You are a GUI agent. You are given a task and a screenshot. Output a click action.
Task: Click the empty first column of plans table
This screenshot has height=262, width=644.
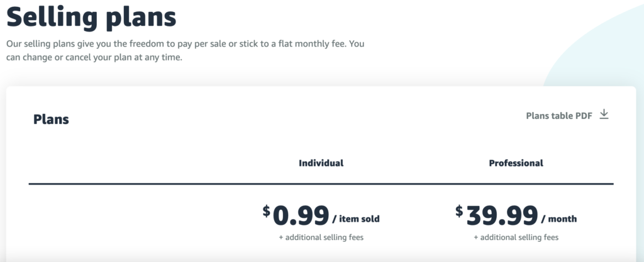[x=126, y=217]
